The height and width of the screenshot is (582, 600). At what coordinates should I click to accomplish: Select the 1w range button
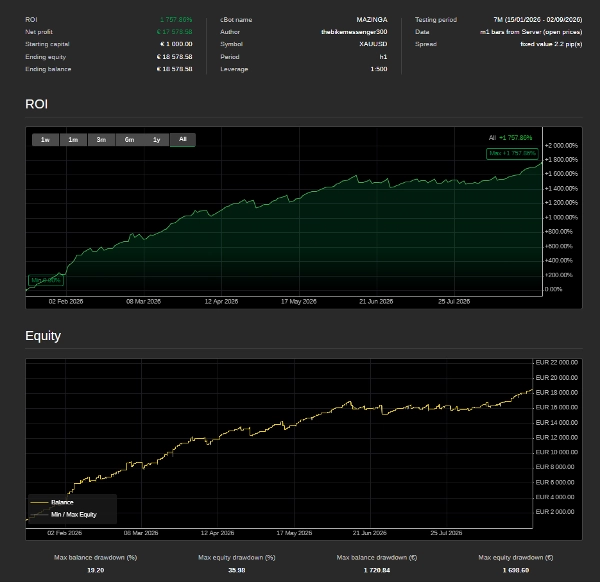point(46,140)
